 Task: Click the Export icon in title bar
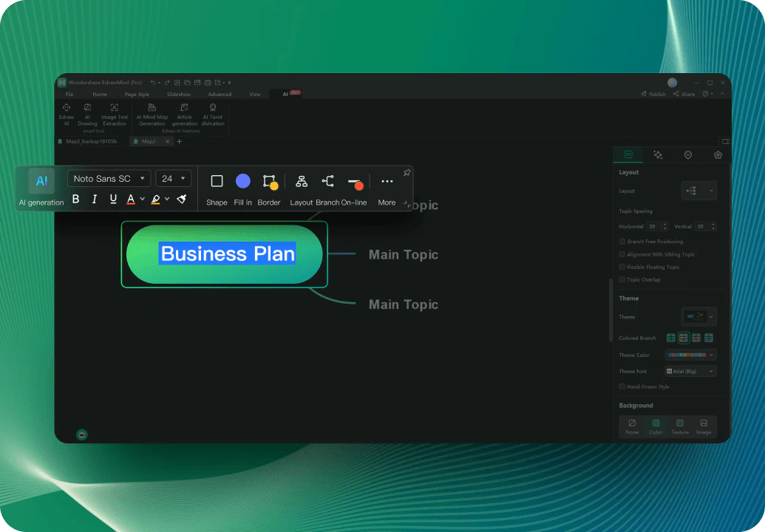tap(217, 83)
